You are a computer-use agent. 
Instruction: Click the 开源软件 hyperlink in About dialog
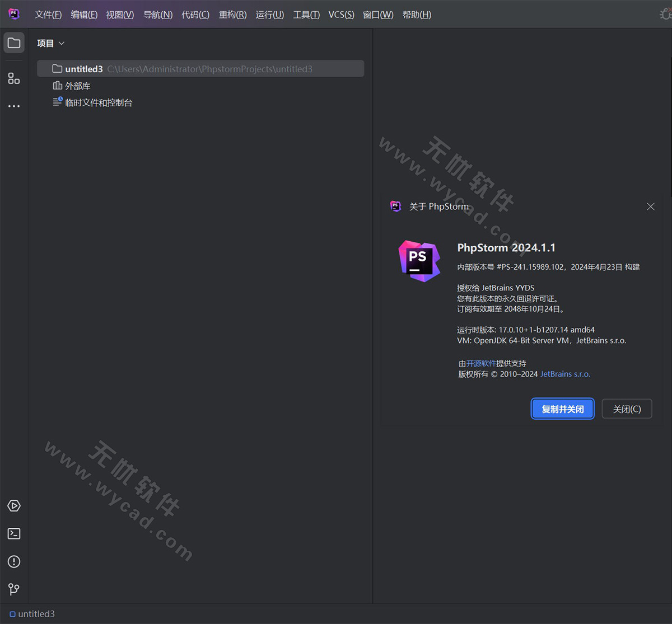pyautogui.click(x=481, y=363)
